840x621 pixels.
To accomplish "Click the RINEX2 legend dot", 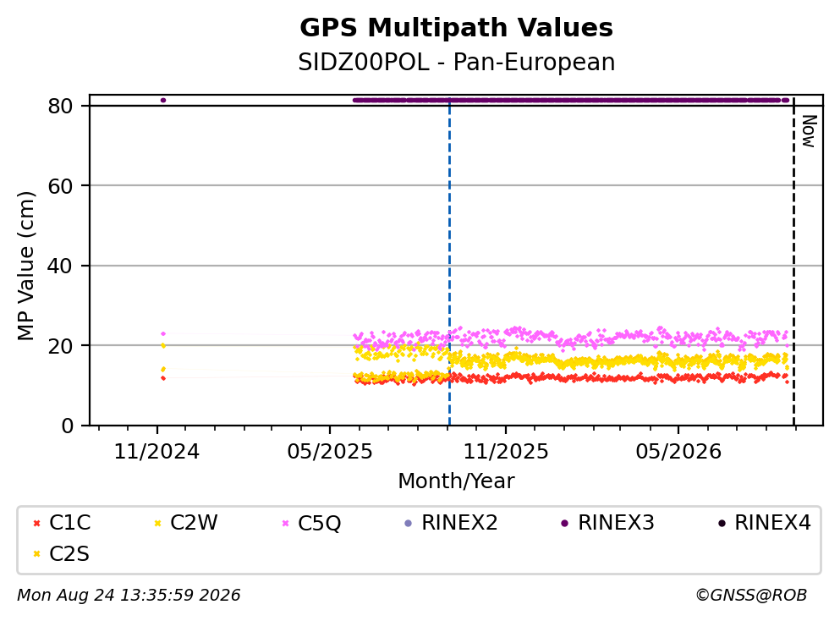I will 409,524.
